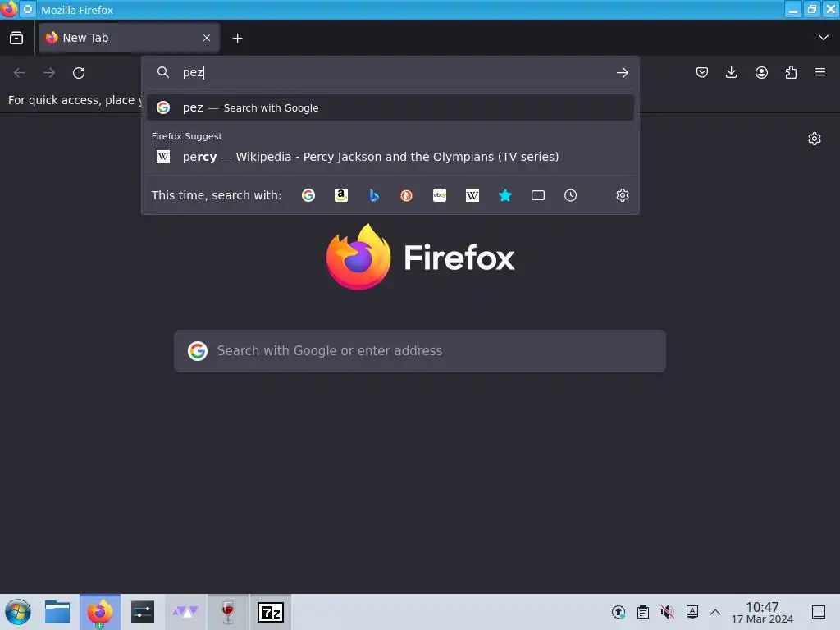Open the Firefox View icon
This screenshot has height=630, width=840.
pyautogui.click(x=16, y=38)
